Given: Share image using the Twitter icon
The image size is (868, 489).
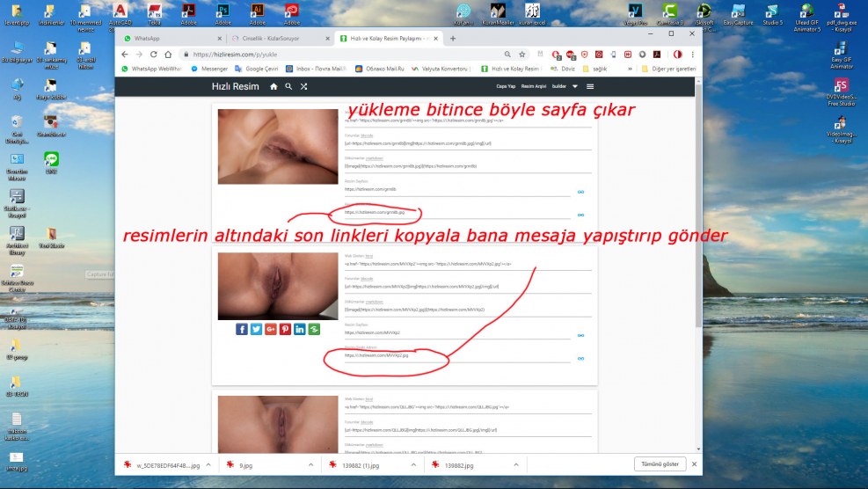Looking at the screenshot, I should point(256,329).
